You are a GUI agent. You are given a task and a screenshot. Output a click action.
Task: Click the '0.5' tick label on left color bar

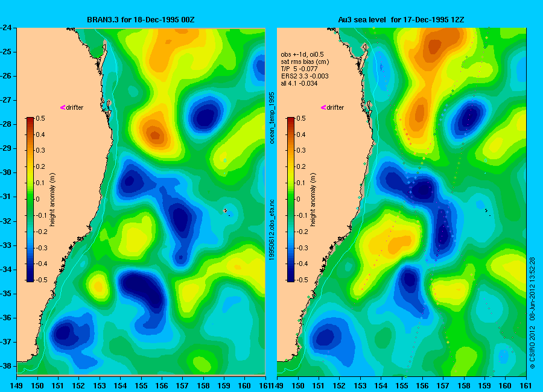(40, 118)
